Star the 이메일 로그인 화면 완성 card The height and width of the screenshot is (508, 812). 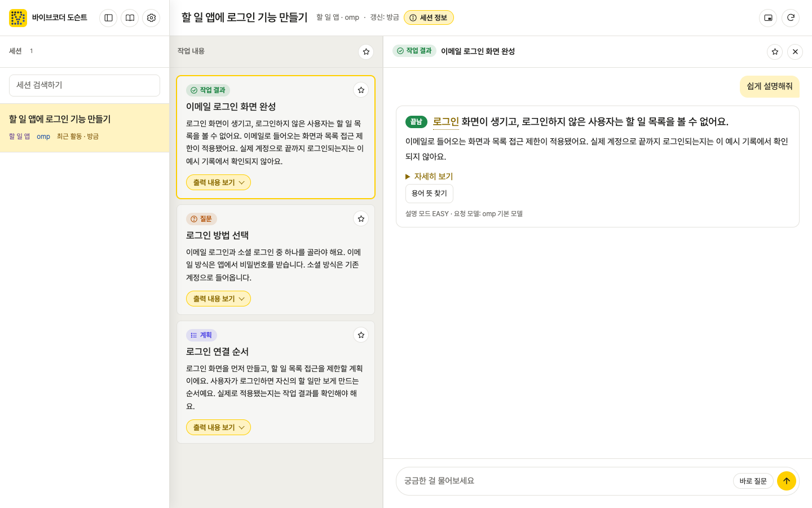(361, 90)
